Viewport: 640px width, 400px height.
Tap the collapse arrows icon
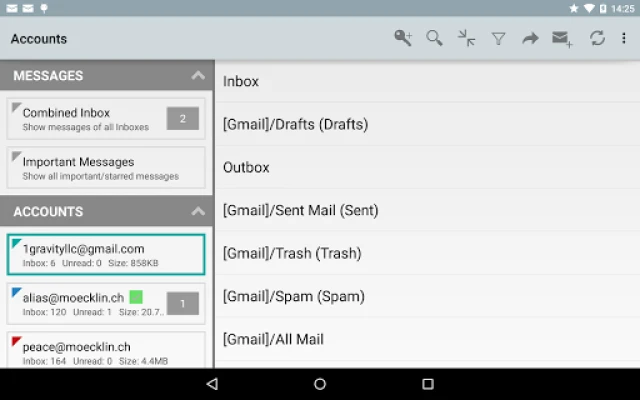pos(466,38)
